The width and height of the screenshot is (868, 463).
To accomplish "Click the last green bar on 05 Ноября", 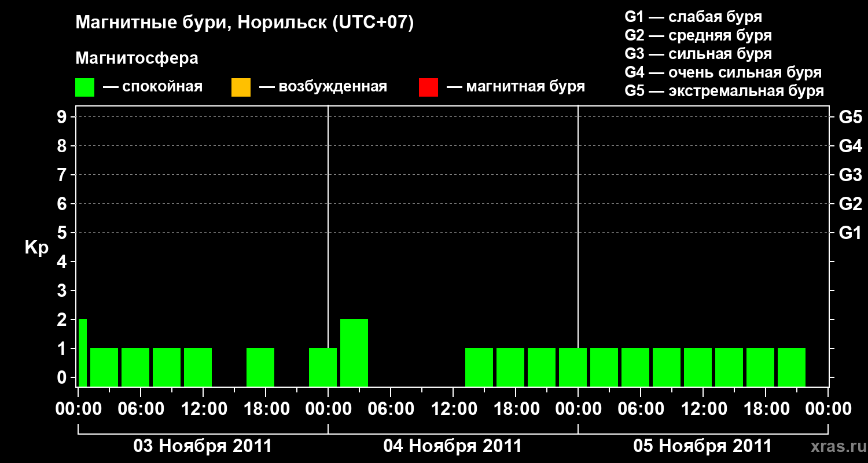I will 792,367.
